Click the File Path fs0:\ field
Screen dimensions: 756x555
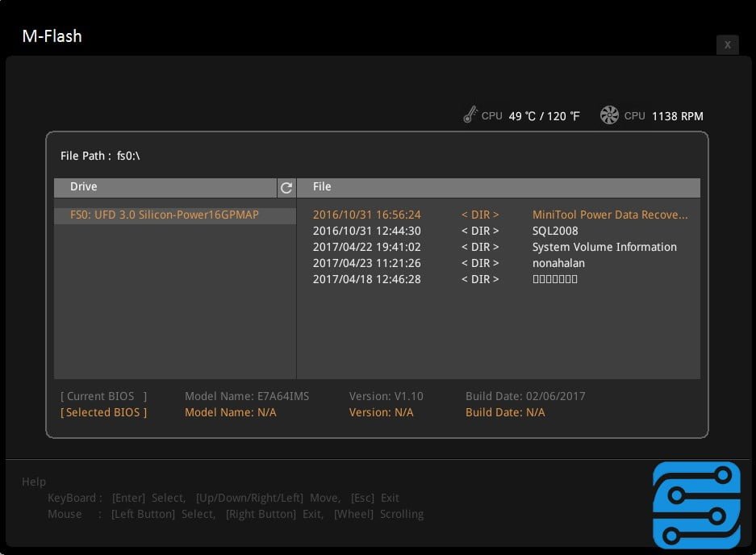[x=101, y=156]
